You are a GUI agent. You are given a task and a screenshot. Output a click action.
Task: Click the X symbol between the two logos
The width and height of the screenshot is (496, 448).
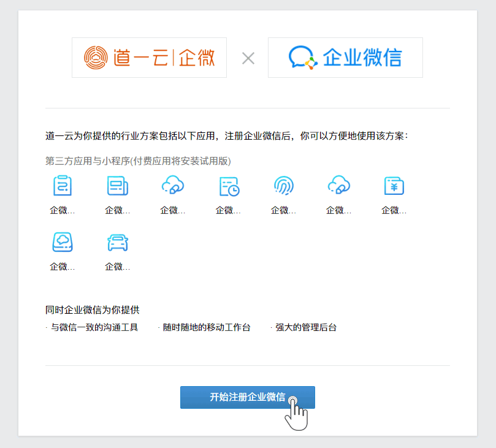[248, 59]
